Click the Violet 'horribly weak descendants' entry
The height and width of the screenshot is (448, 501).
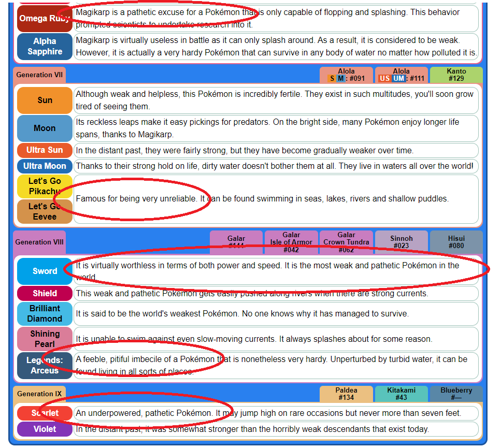tap(276, 429)
